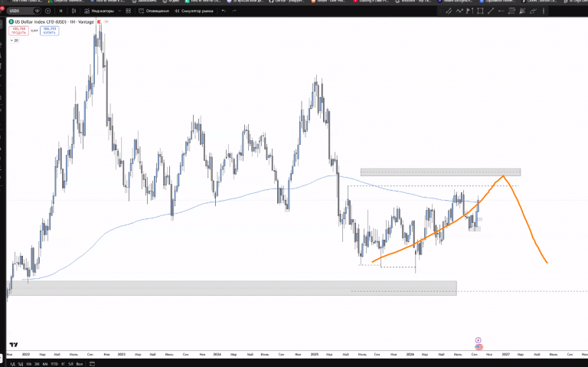Select the brush drawing tool
Viewport: 588px width, 367px height.
click(x=533, y=11)
